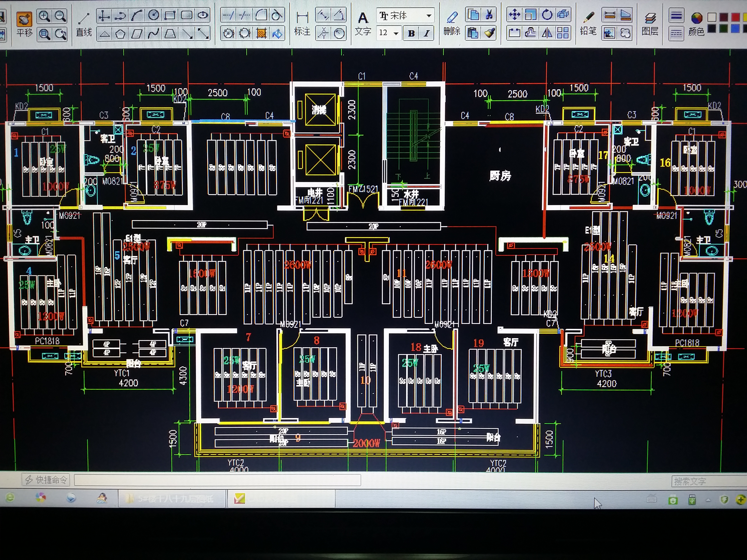Toggle bold text formatting

pyautogui.click(x=411, y=33)
